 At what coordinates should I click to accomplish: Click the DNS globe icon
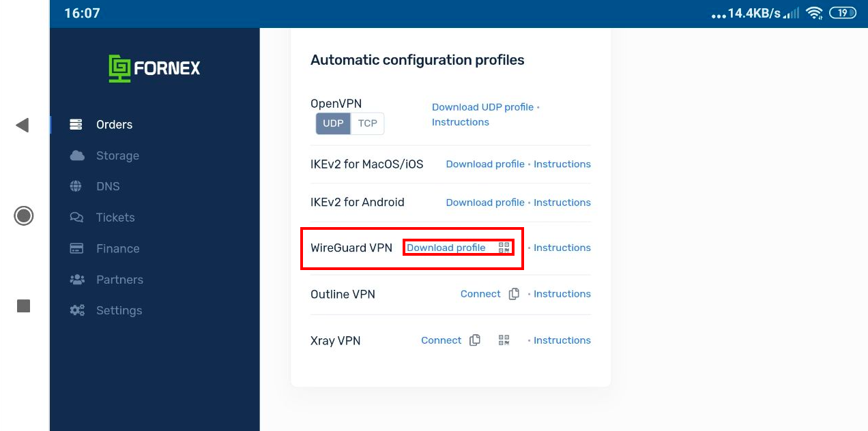tap(76, 186)
